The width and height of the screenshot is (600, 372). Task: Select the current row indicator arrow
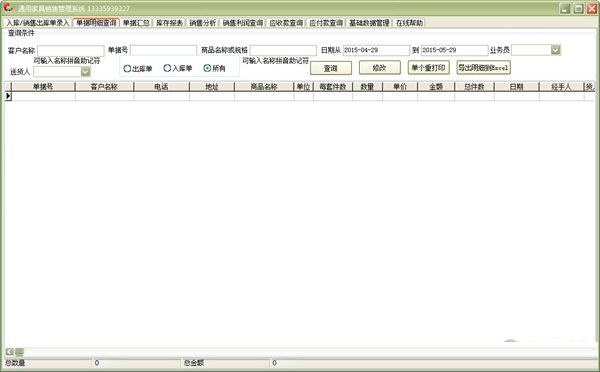click(8, 96)
